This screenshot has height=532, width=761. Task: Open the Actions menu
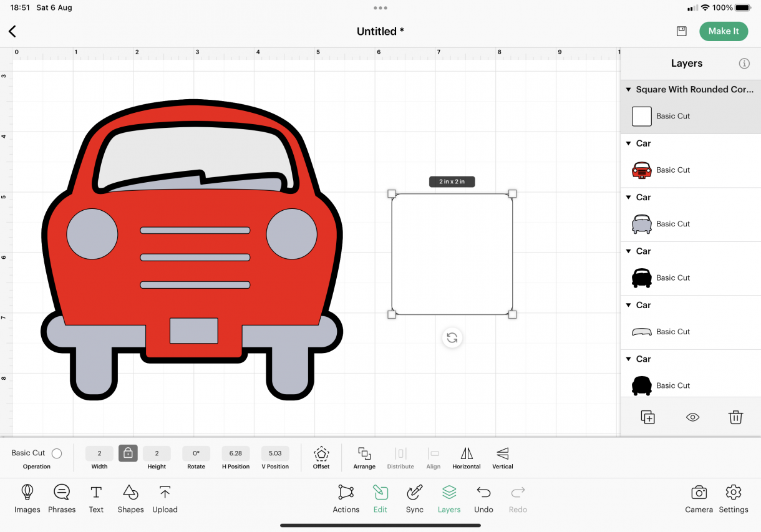click(346, 499)
